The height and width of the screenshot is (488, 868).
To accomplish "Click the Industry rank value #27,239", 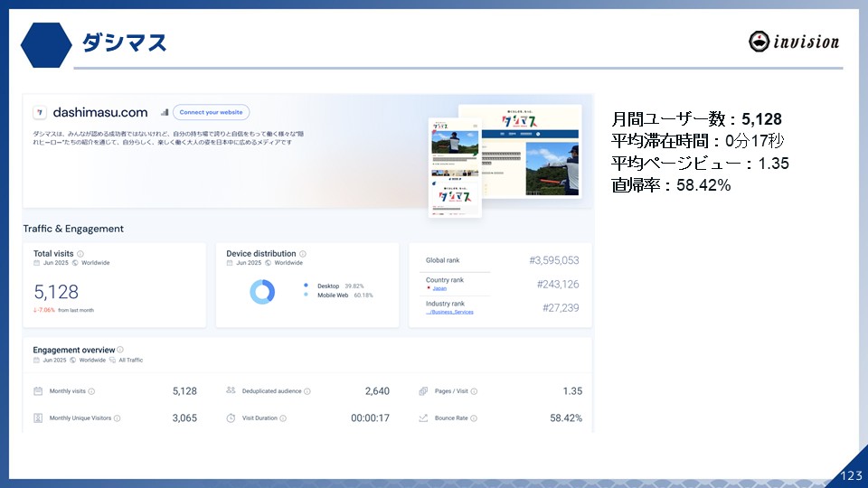I will [561, 308].
